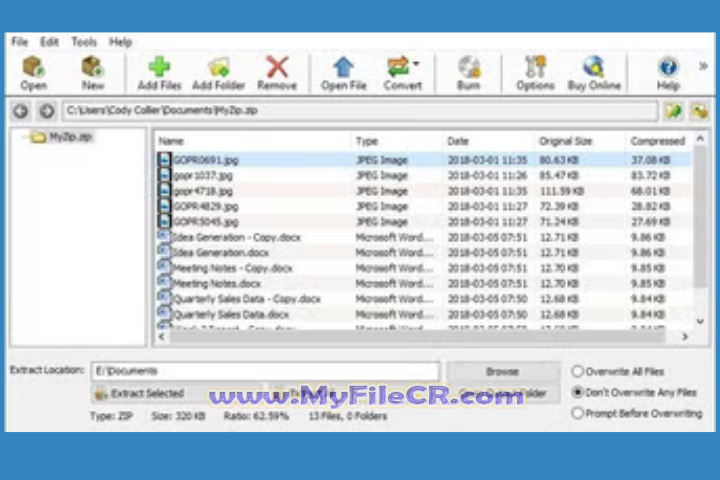
Task: Select Quarterly Sales Data - Copy.docx
Action: pos(423,299)
